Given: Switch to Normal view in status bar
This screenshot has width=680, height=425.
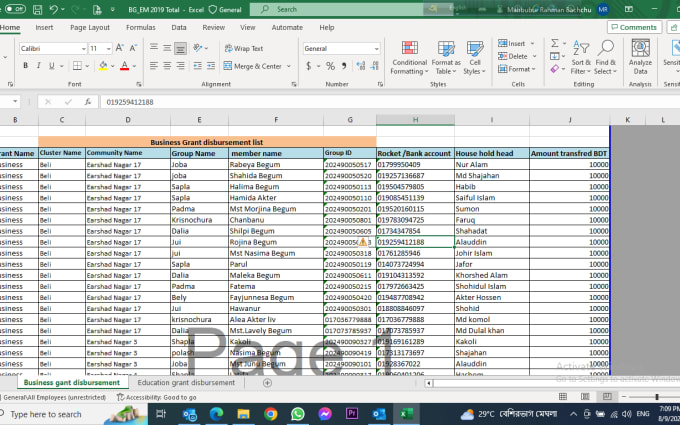Looking at the screenshot, I should (563, 396).
